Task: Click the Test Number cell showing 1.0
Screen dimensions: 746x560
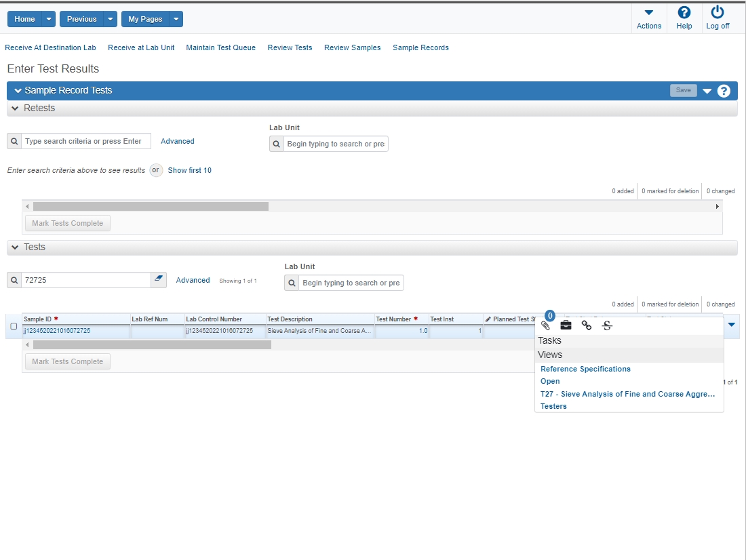Action: click(x=401, y=331)
